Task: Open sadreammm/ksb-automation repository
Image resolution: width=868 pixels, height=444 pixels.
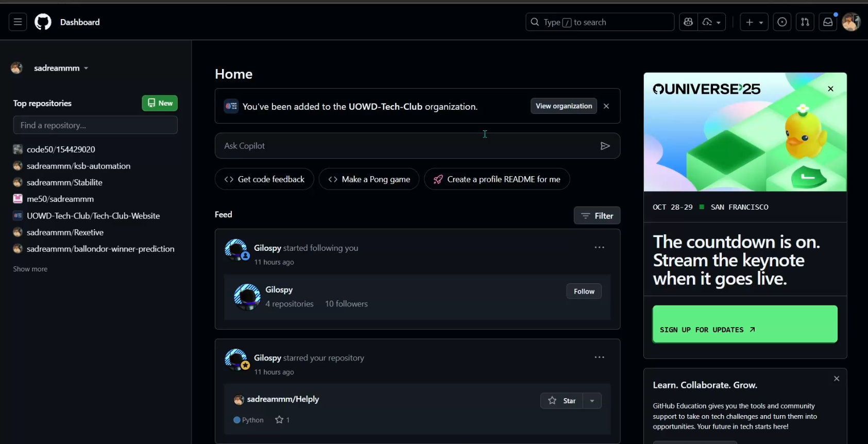Action: point(78,166)
